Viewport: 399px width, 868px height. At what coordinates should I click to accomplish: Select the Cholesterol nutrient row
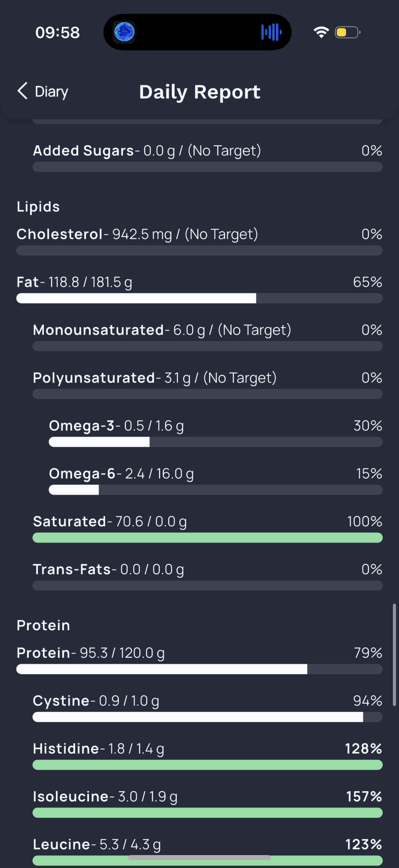199,241
